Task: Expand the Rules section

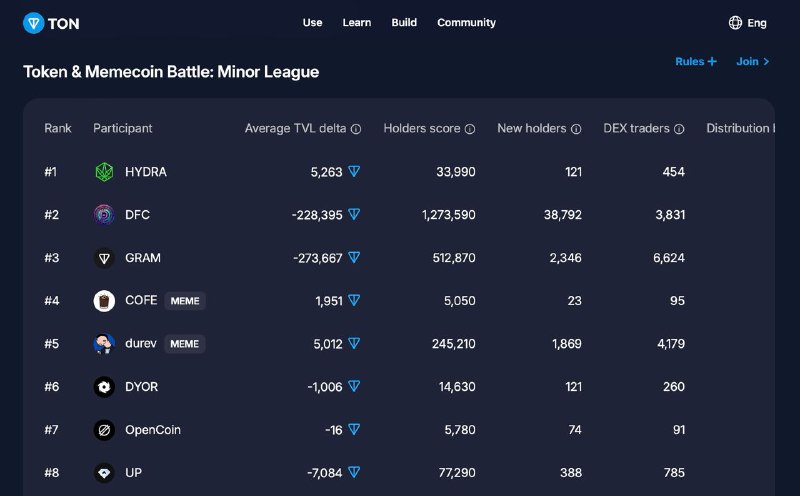Action: point(696,61)
